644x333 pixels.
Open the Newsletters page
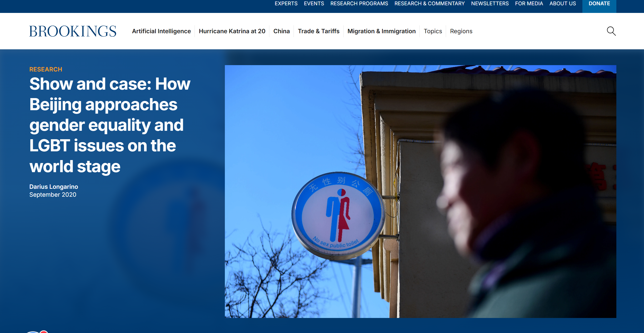(490, 4)
